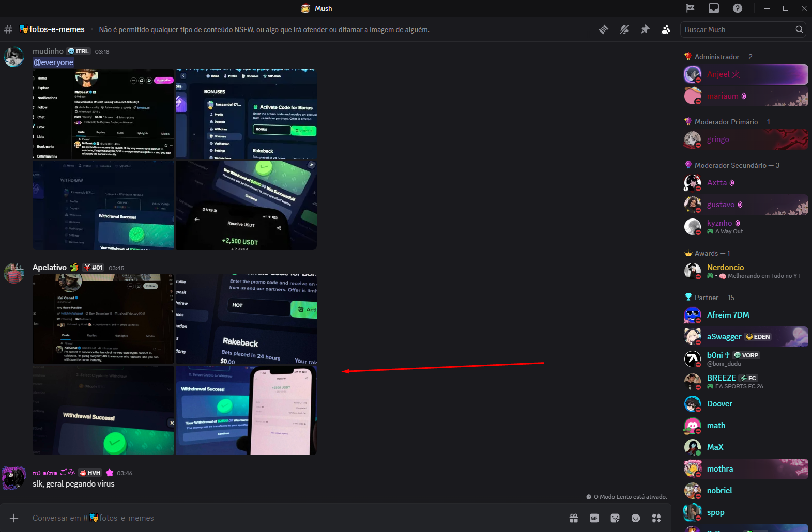The width and height of the screenshot is (812, 532).
Task: Click the avatar beside the 03:46 message
Action: click(14, 478)
